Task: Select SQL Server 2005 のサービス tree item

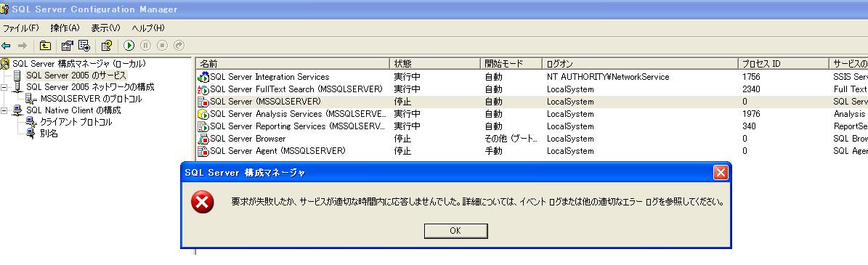Action: click(x=76, y=76)
